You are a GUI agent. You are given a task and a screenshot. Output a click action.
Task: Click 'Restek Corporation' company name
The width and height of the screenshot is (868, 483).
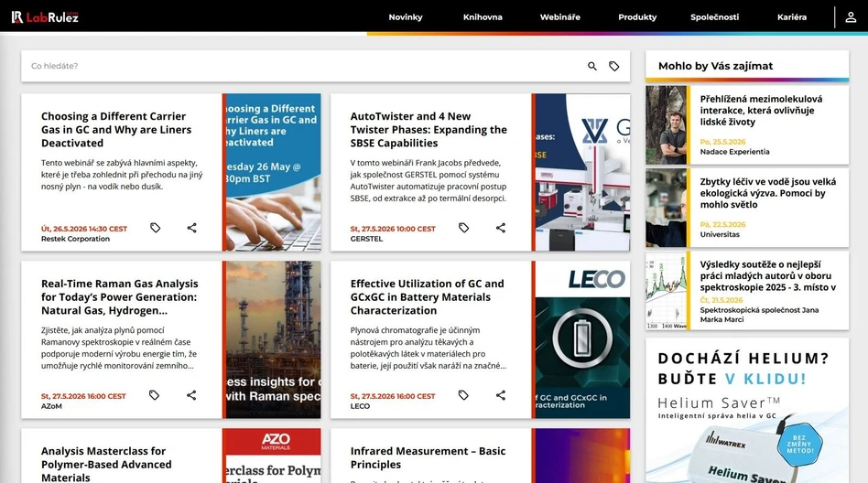75,239
